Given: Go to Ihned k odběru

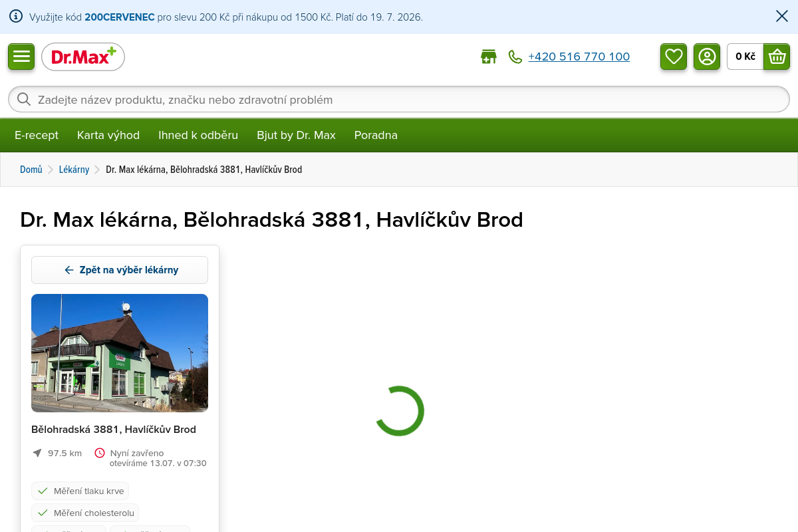Looking at the screenshot, I should tap(198, 135).
